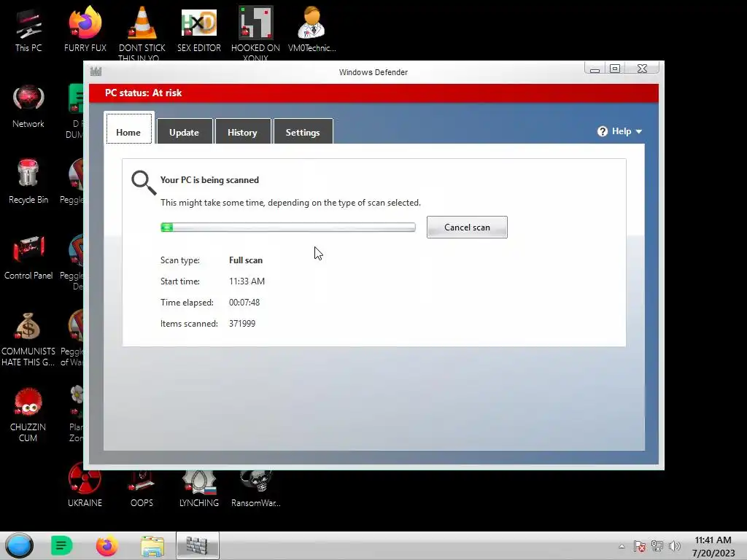The height and width of the screenshot is (560, 747).
Task: Select the UKRAINE radiation icon
Action: coord(85,485)
